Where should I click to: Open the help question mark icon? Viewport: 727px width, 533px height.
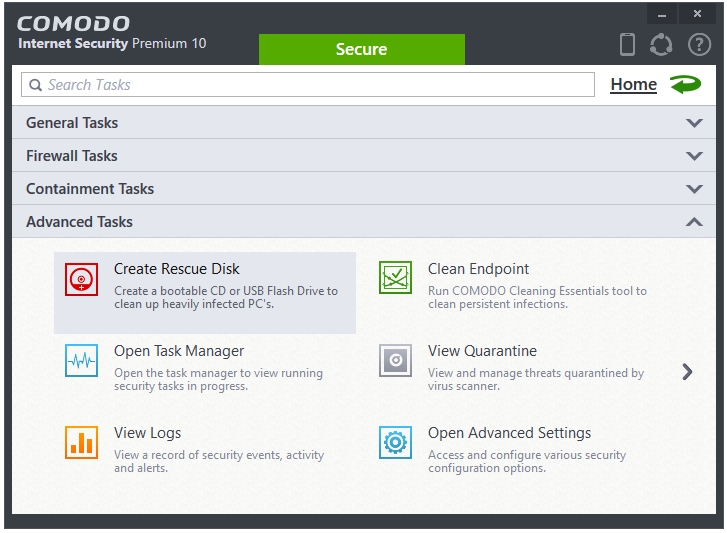coord(699,45)
